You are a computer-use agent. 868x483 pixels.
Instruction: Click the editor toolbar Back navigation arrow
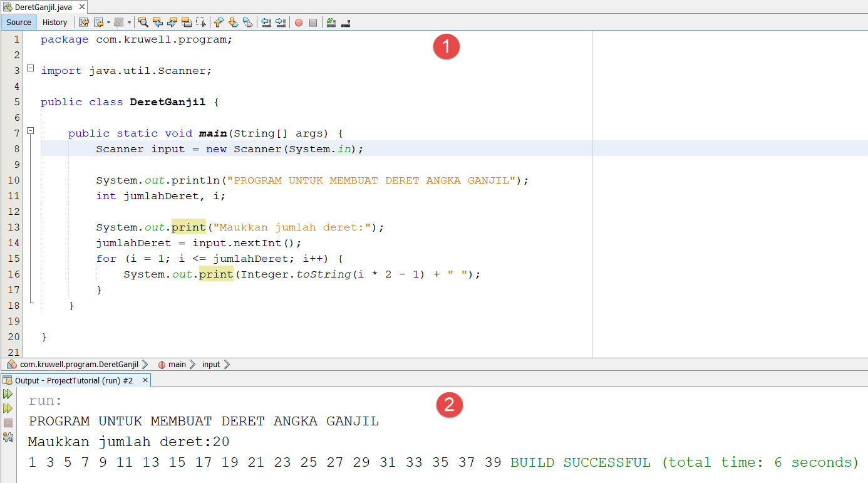98,23
